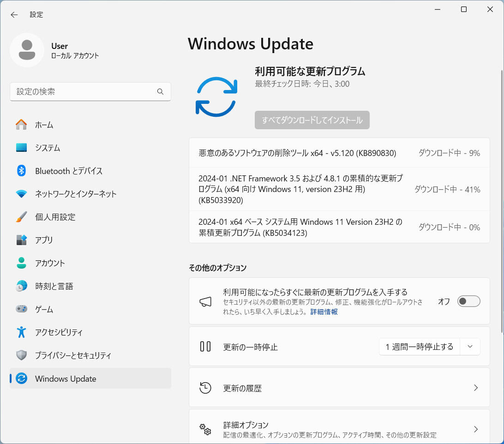The width and height of the screenshot is (504, 444).
Task: Select Bluetooth とデバイス in the sidebar
Action: (x=90, y=171)
